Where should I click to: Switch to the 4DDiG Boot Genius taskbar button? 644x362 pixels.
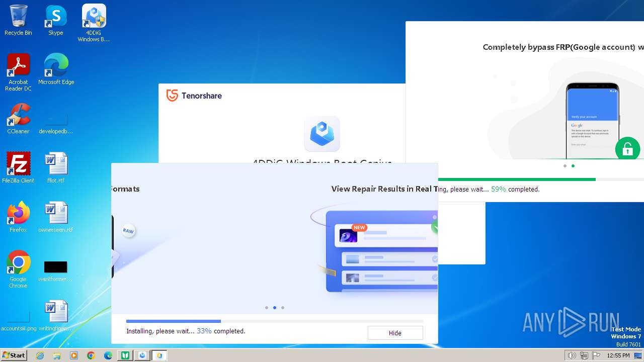[142, 355]
